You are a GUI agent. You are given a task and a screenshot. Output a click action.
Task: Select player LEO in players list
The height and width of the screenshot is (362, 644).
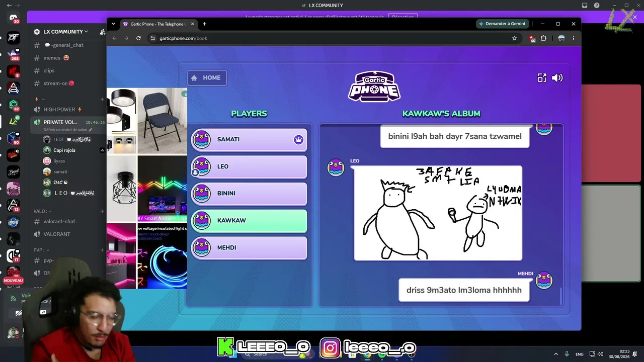coord(249,166)
